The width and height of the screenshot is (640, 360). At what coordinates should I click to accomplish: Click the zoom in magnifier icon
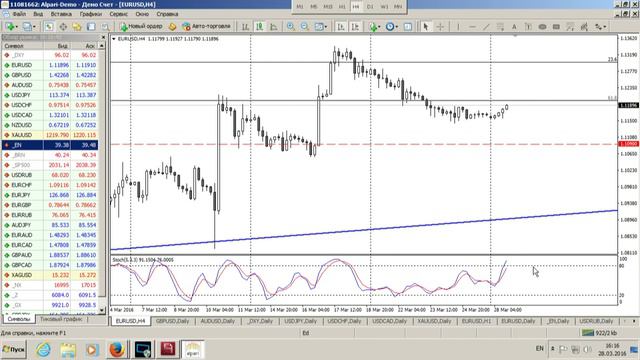(x=291, y=27)
